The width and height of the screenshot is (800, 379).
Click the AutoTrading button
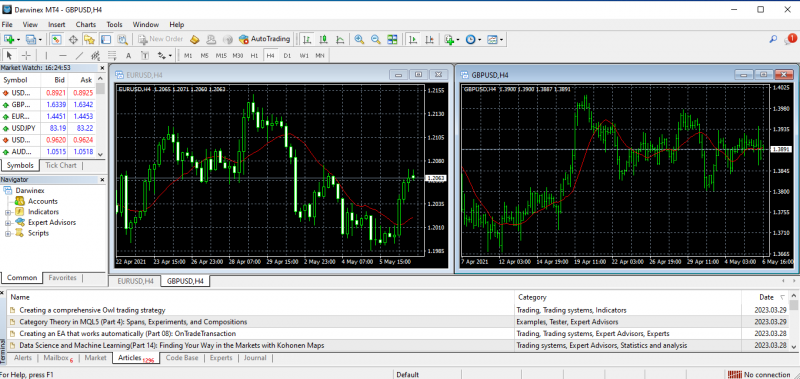tap(264, 39)
